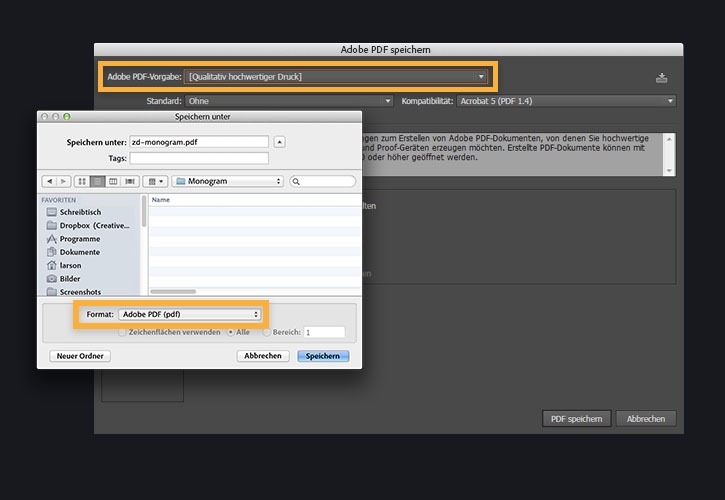Switch to column view in the save dialog

click(x=113, y=181)
